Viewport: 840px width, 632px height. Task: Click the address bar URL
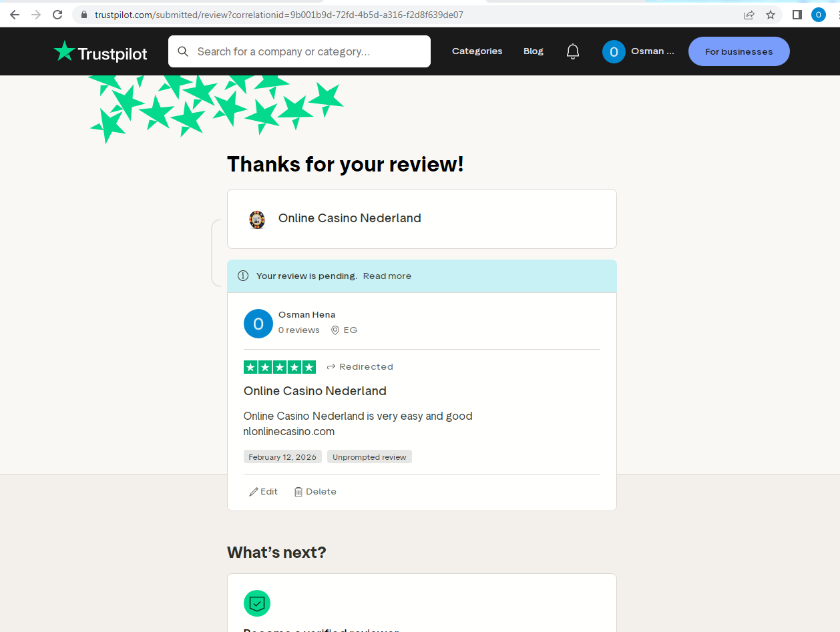click(x=279, y=15)
